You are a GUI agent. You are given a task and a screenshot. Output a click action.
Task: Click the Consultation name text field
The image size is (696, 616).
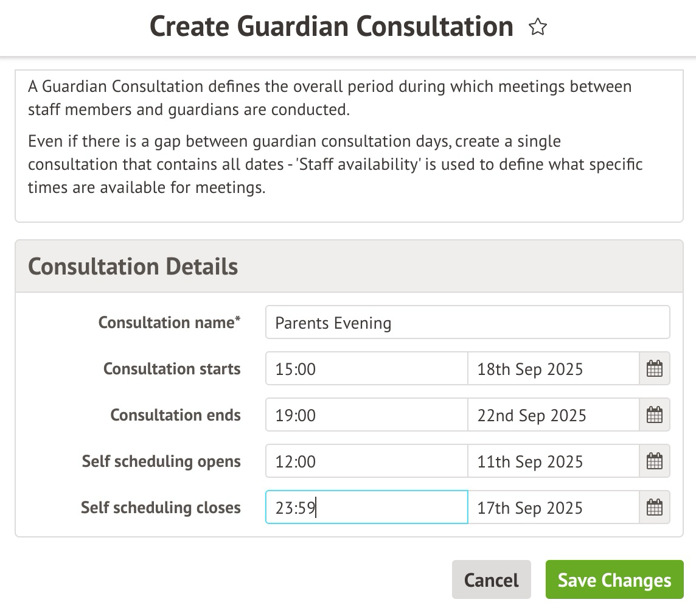click(x=467, y=323)
